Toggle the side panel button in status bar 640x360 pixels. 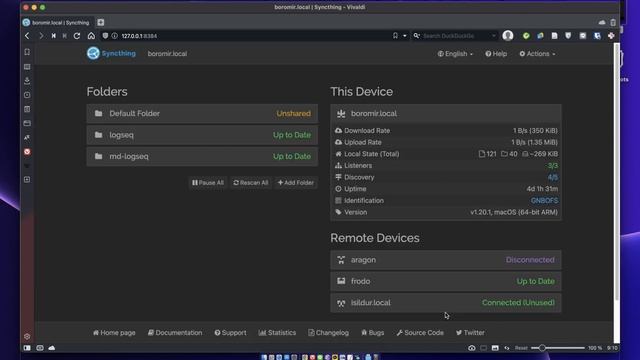27,348
